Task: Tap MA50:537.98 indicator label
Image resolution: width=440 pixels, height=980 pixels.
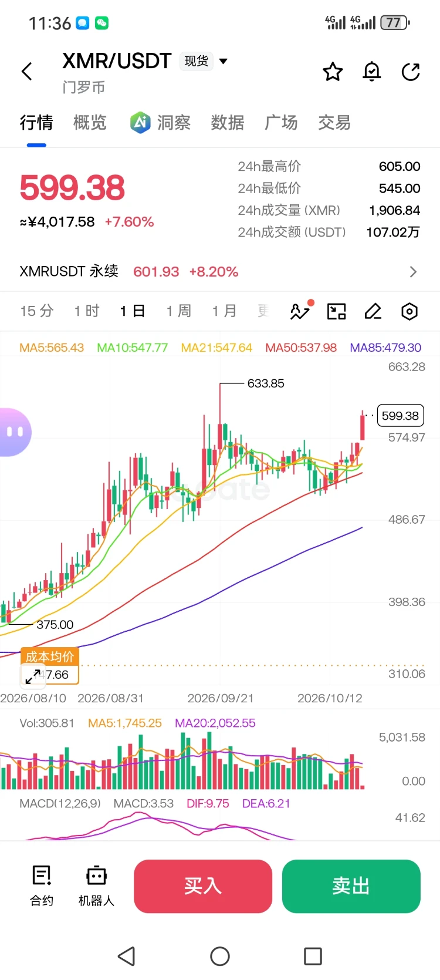Action: click(301, 348)
